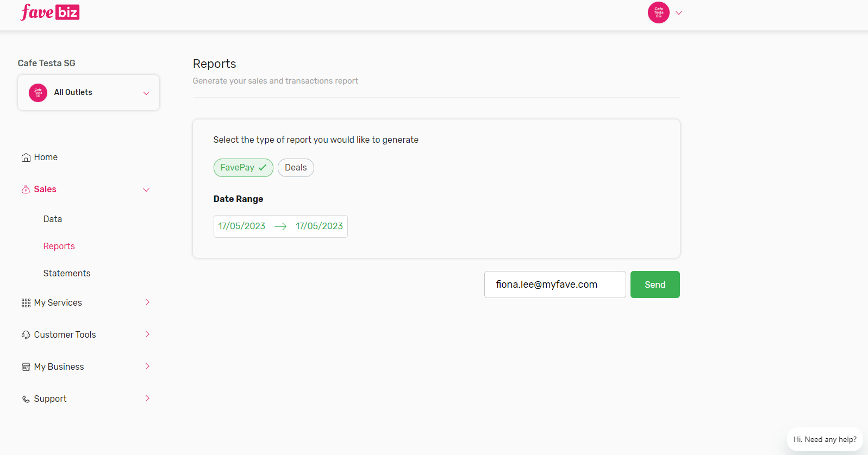Viewport: 868px width, 455px height.
Task: Set the start date 17/05/2023 field
Action: click(242, 226)
